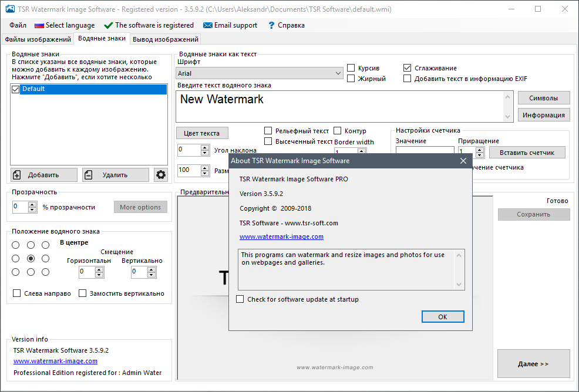Enable the Замостить вертикально checkbox
Viewport: 579px width, 392px height.
point(82,293)
